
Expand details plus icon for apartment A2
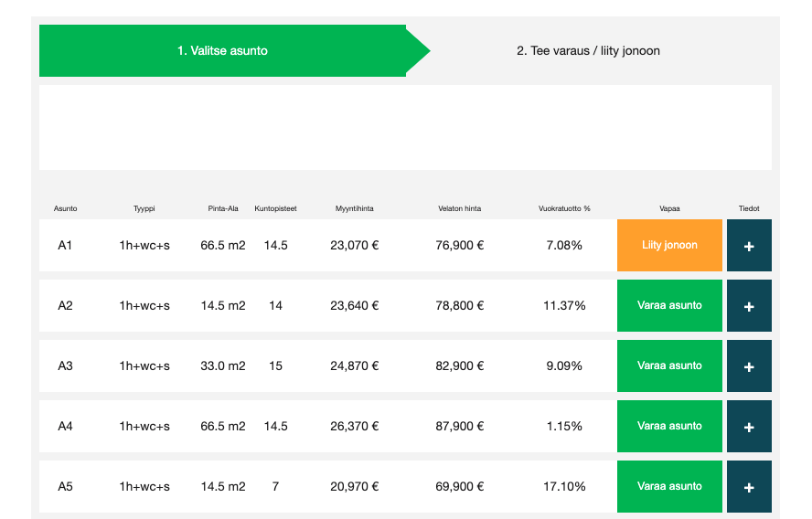click(749, 306)
